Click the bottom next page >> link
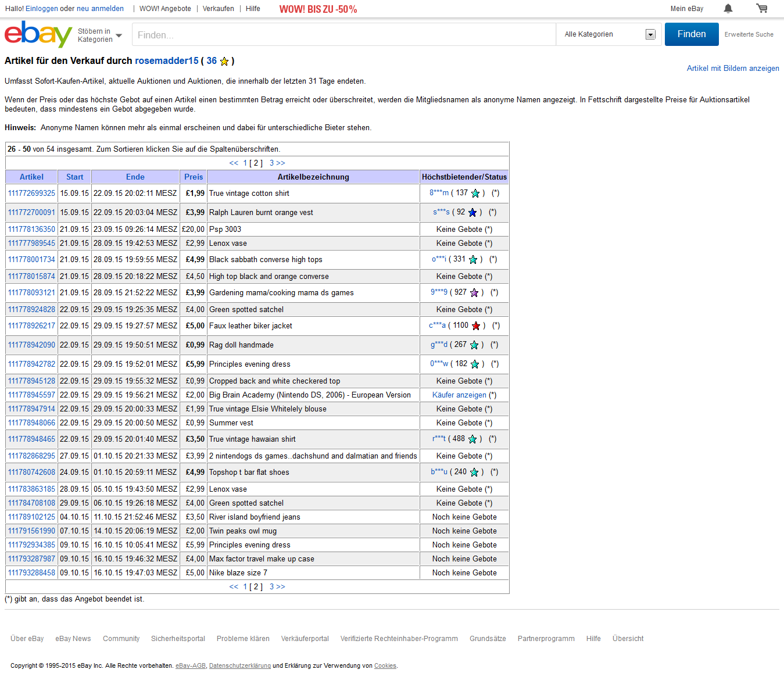Viewport: 784px width, 698px height. [281, 587]
